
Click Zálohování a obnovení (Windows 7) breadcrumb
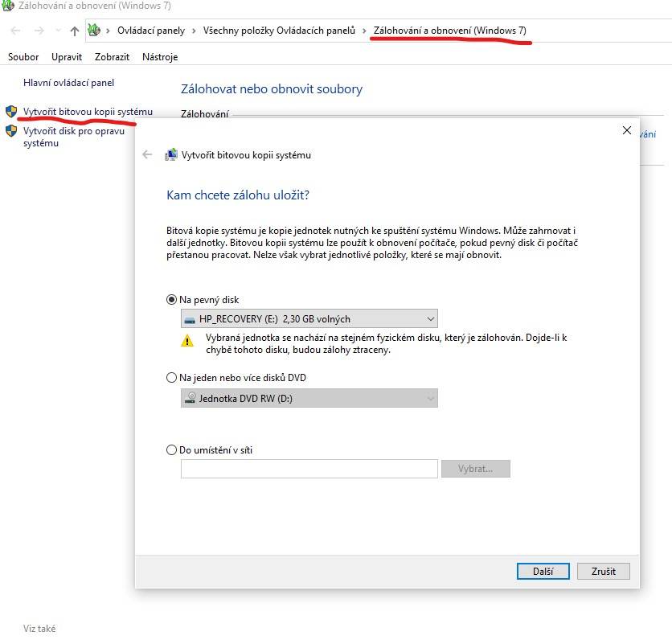tap(449, 31)
